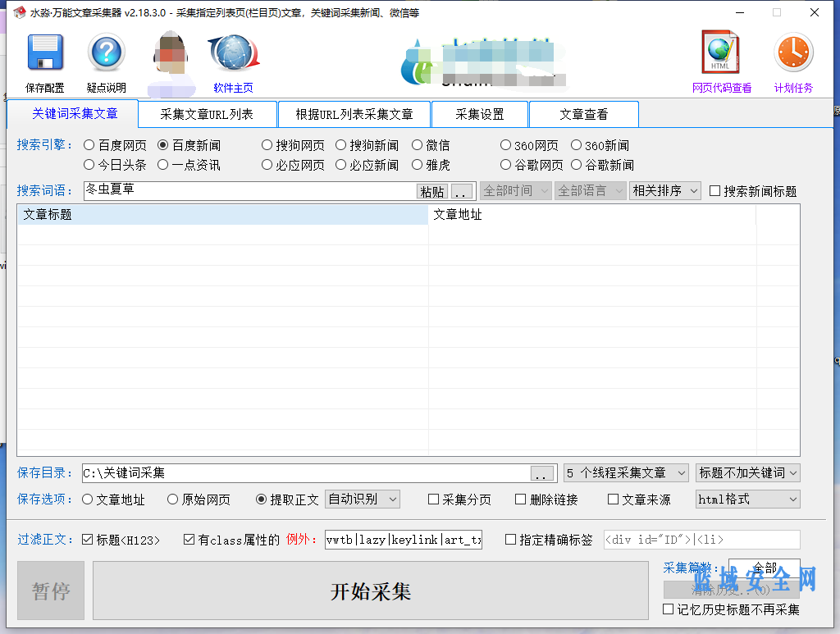Click the 粘贴 paste button

(432, 190)
